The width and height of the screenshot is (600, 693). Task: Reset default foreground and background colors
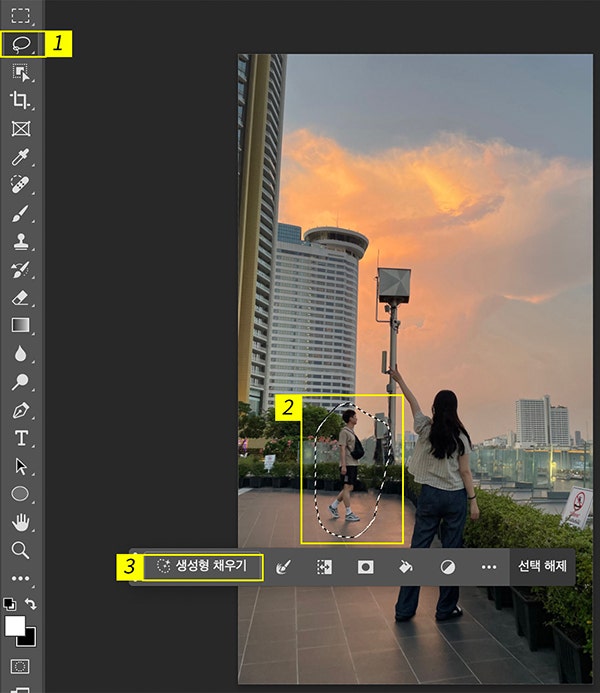[9, 604]
